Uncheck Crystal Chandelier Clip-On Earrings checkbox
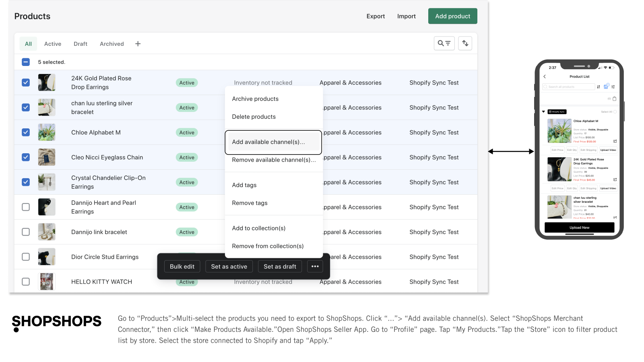Viewport: 644px width, 362px height. pos(26,182)
